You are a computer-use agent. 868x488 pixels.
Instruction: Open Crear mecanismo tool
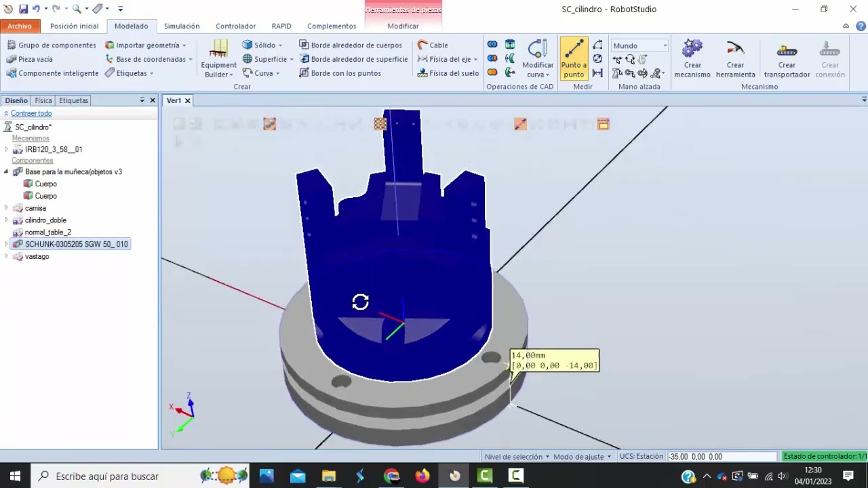point(692,59)
